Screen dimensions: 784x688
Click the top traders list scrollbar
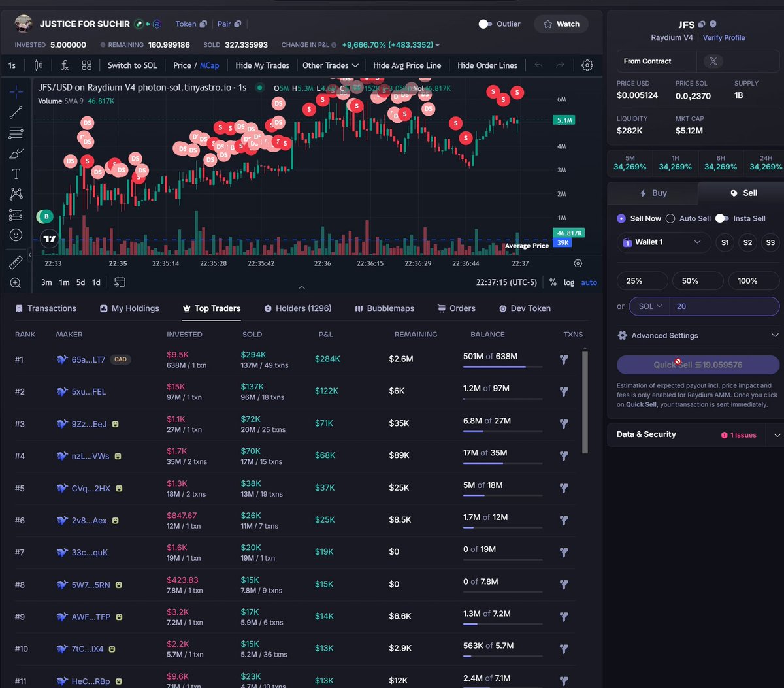click(585, 402)
